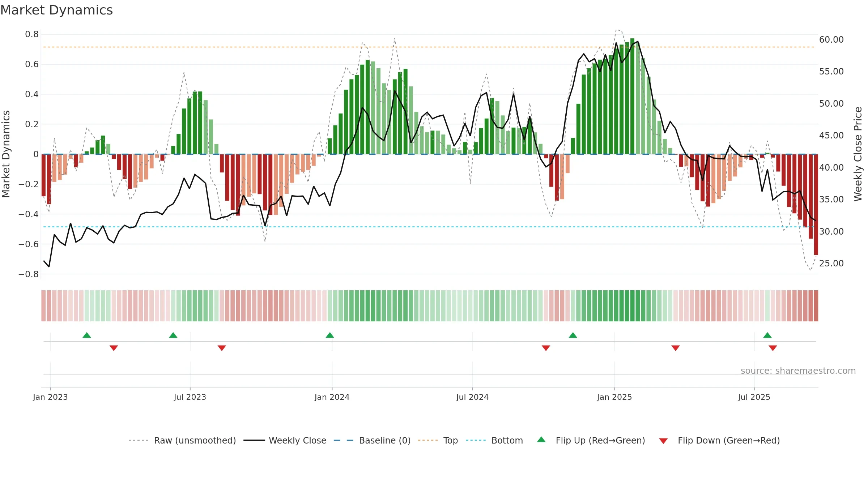Click the orange dashed Top threshold line
This screenshot has height=488, width=868.
429,47
